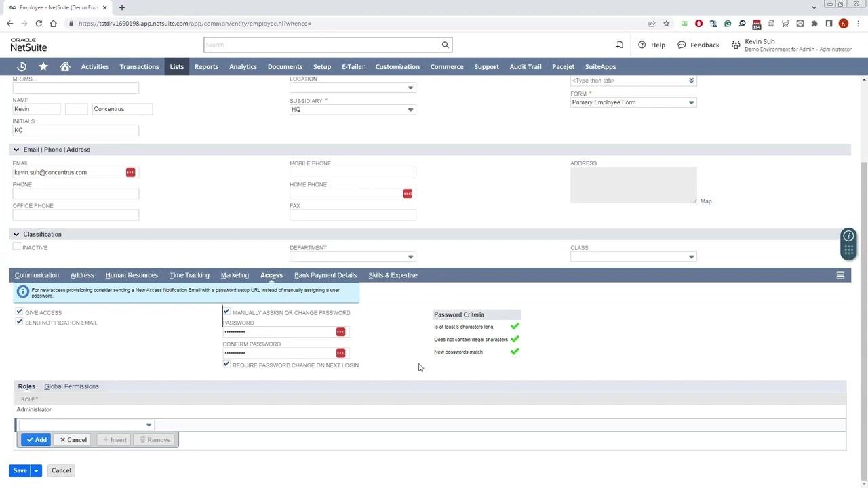This screenshot has height=488, width=868.
Task: Click the browser reload icon
Action: [x=39, y=24]
